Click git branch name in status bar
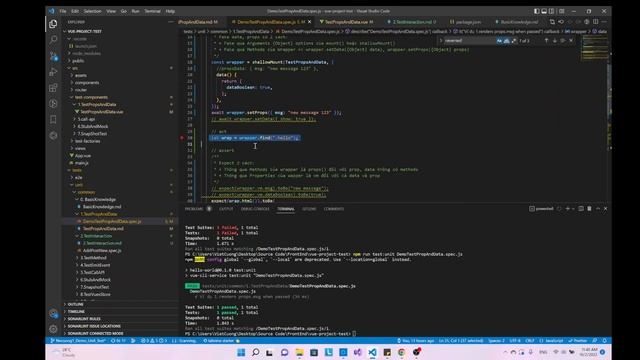640x360 pixels. (x=78, y=340)
